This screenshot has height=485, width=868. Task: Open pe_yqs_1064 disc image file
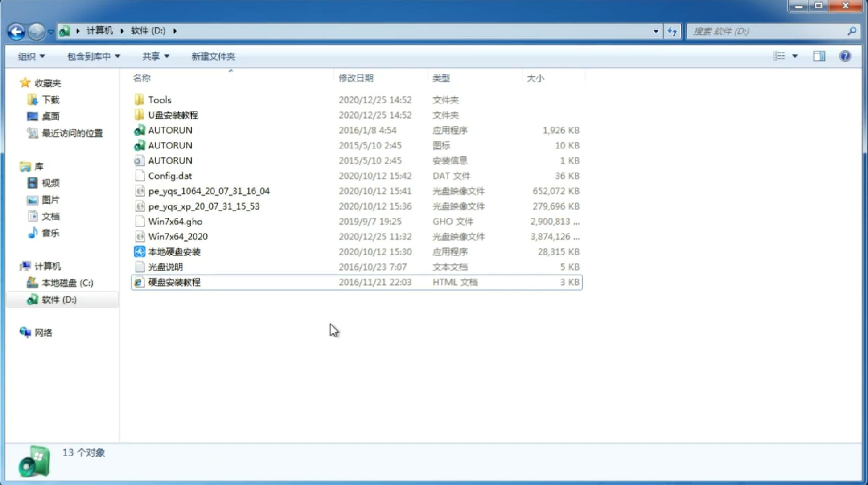click(x=209, y=191)
